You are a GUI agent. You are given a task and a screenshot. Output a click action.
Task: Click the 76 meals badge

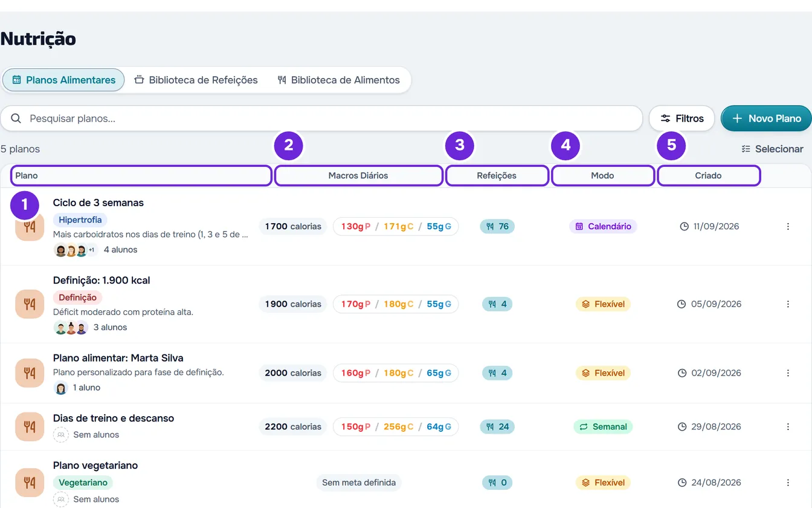[497, 226]
